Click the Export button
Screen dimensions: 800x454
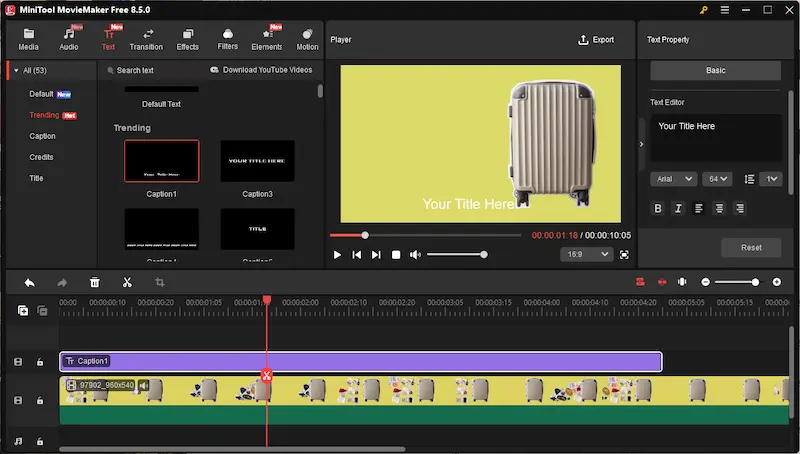click(596, 40)
